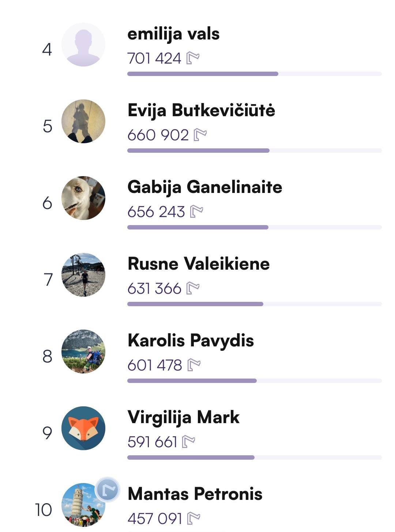Viewport: 395px width, 532px height.
Task: Tap the Mantas Petronis name
Action: pos(195,494)
